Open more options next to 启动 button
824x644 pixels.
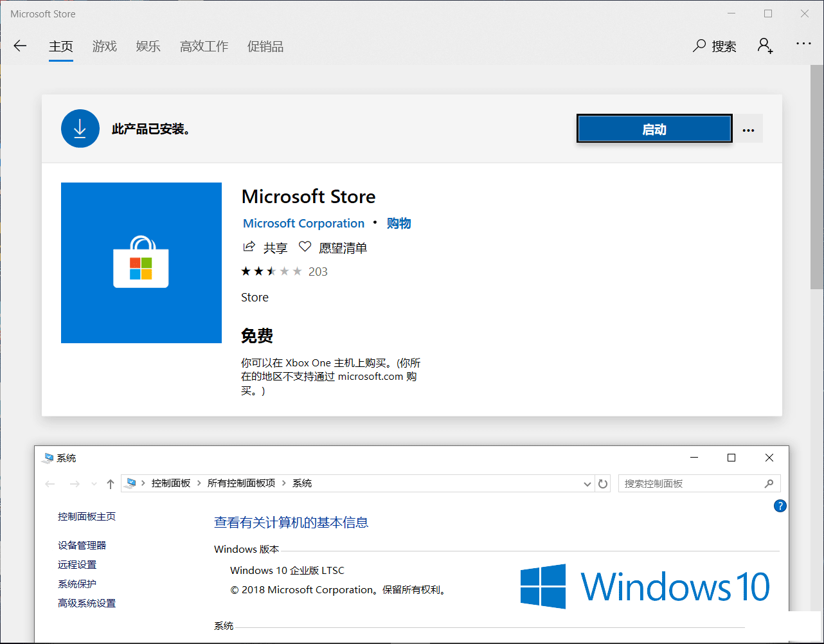click(x=748, y=130)
